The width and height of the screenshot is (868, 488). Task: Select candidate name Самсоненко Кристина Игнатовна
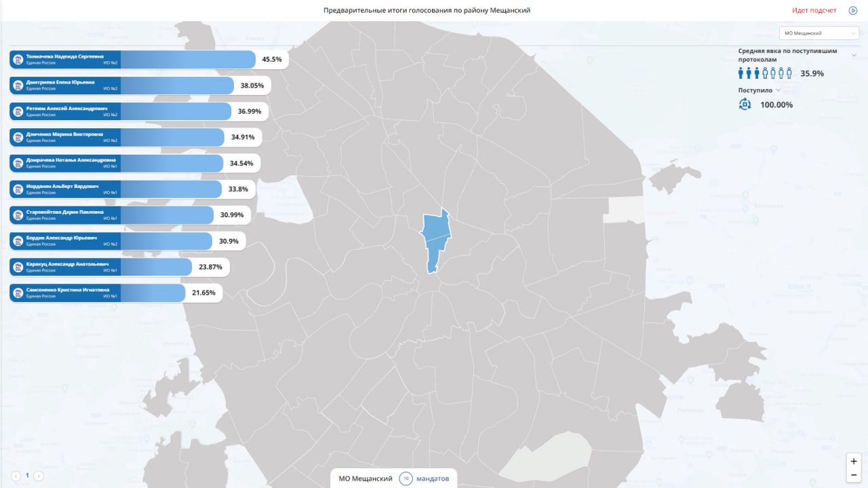(67, 289)
